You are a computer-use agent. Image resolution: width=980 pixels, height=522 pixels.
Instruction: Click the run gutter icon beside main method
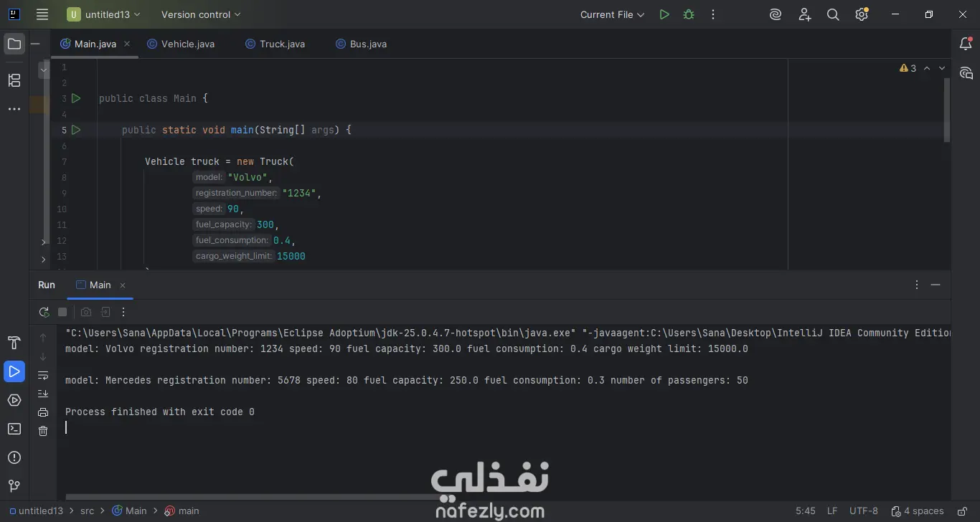76,130
